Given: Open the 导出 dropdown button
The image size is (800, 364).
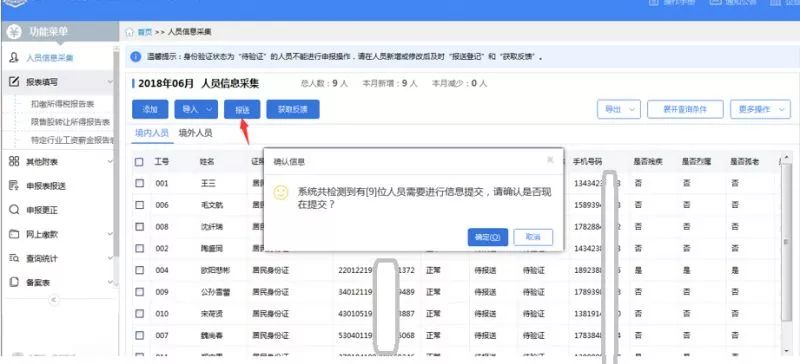Looking at the screenshot, I should click(x=618, y=109).
